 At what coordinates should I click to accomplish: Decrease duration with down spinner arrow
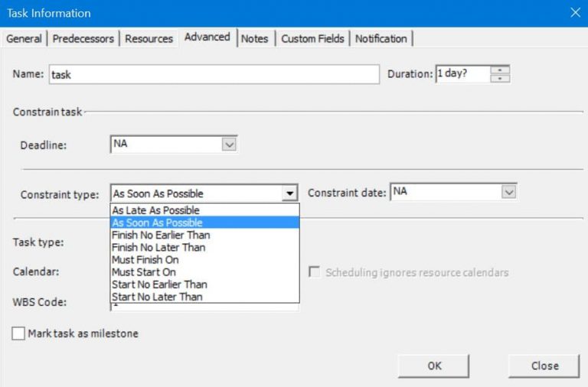[x=501, y=79]
